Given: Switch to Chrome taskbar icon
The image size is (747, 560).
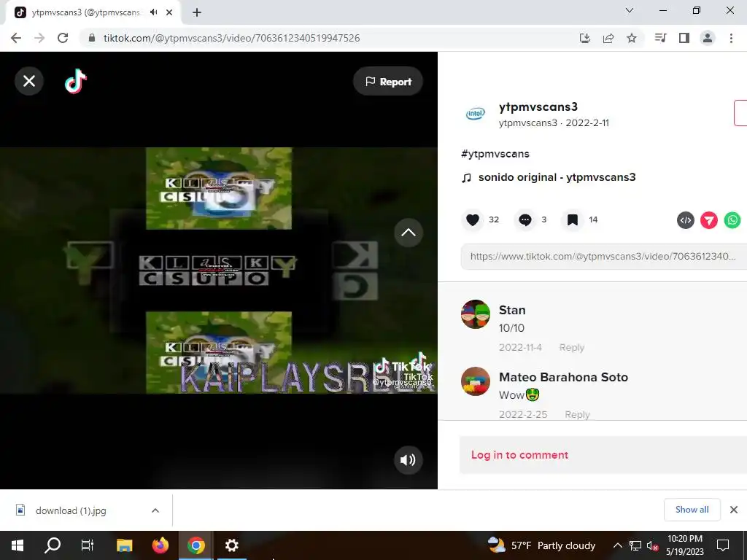Looking at the screenshot, I should click(196, 545).
